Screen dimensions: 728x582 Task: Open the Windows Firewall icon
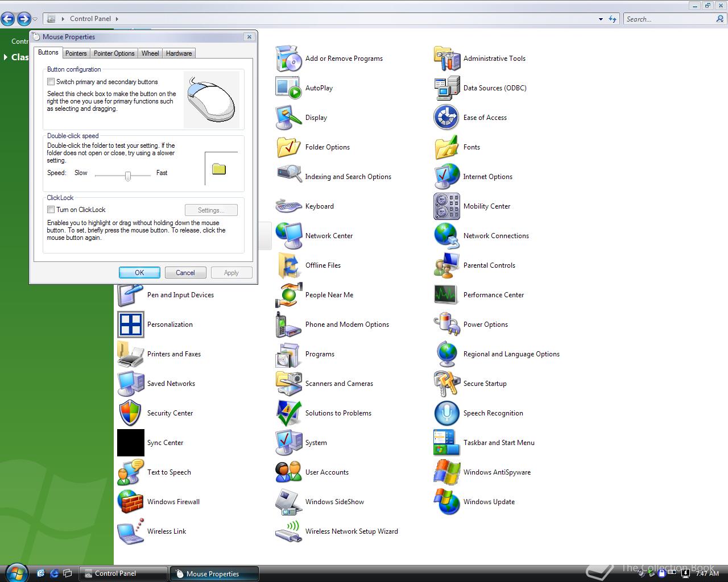tap(131, 502)
